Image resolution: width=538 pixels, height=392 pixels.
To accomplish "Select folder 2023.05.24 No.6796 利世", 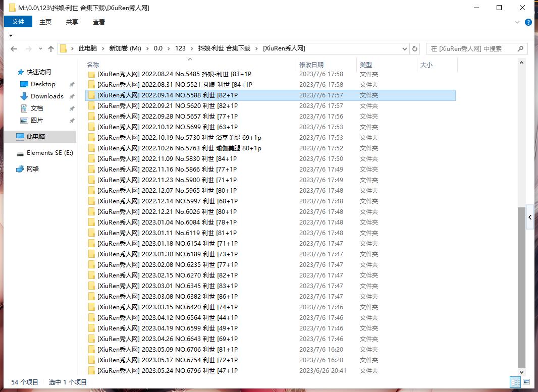I will click(x=167, y=371).
